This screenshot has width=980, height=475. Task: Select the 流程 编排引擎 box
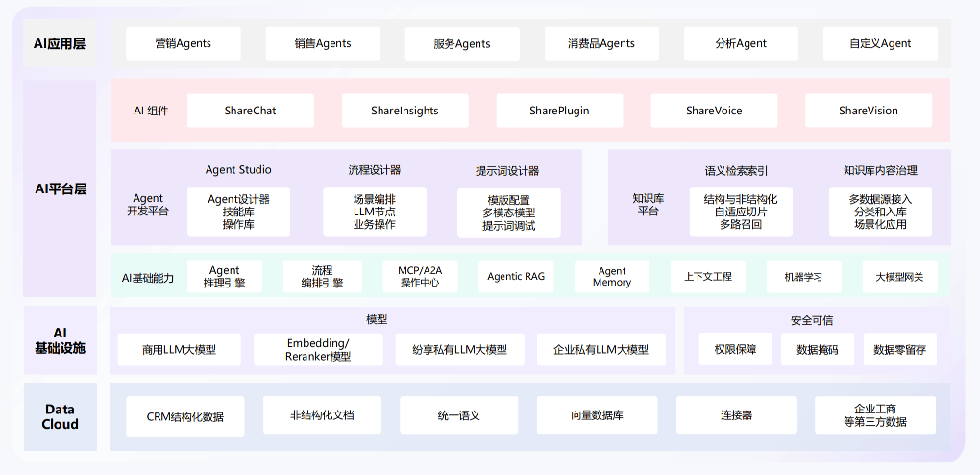click(x=323, y=277)
